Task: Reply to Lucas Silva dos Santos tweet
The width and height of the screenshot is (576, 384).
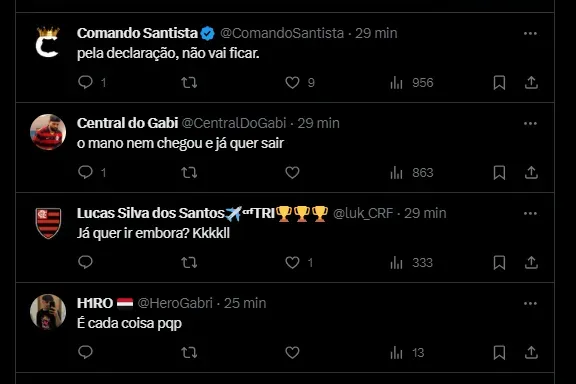Action: tap(85, 262)
